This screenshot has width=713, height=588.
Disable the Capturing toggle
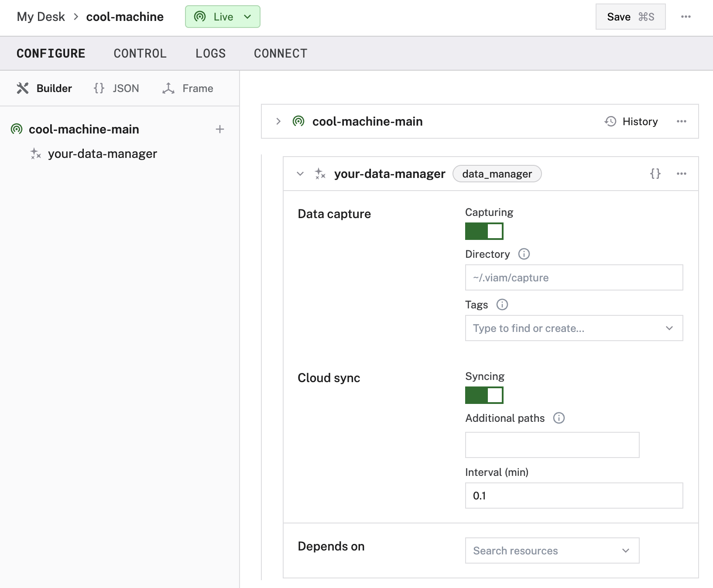484,231
